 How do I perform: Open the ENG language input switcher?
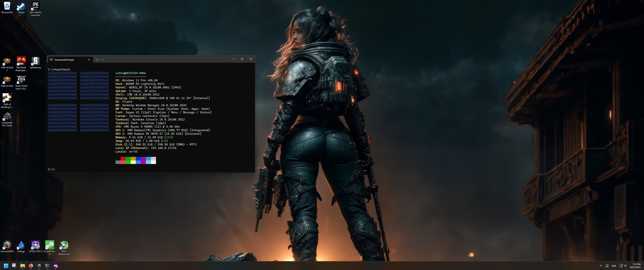coord(614,266)
